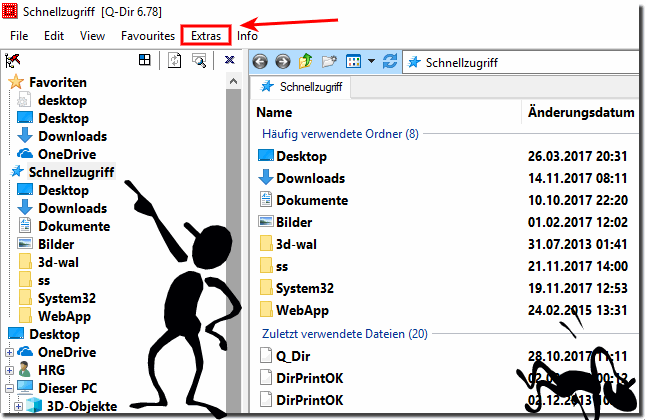Viewport: 646px width, 420px height.
Task: Sort by the Änderungsdatum column header
Action: click(581, 112)
